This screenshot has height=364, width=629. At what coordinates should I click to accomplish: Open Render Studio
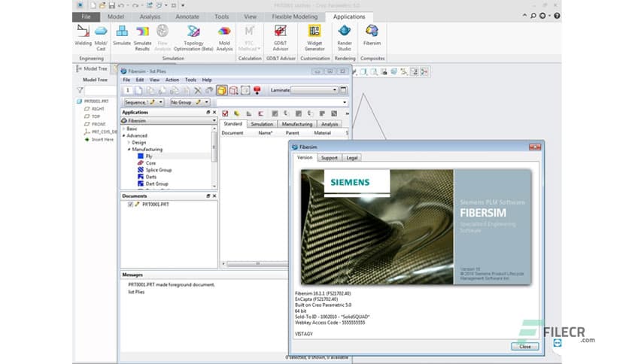344,37
